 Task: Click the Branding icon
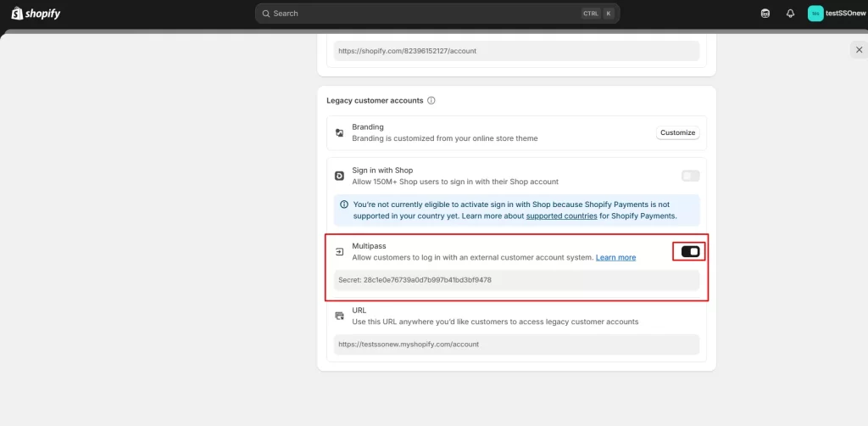point(340,133)
